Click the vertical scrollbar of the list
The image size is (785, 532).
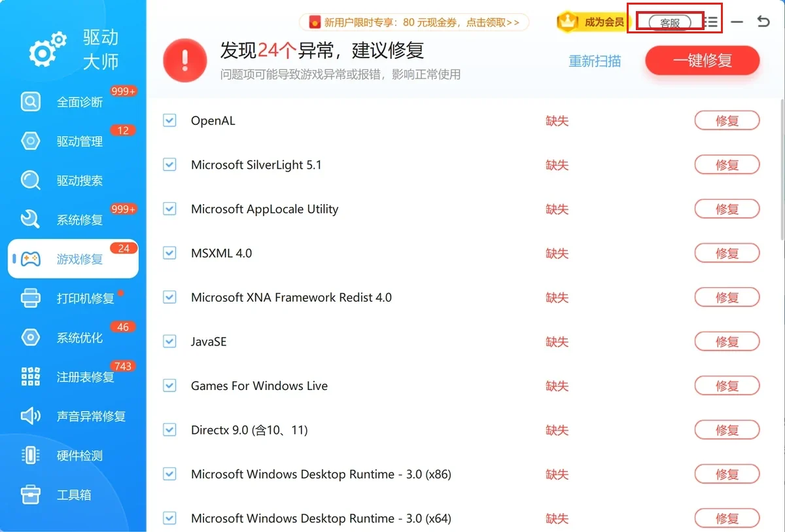(x=782, y=170)
